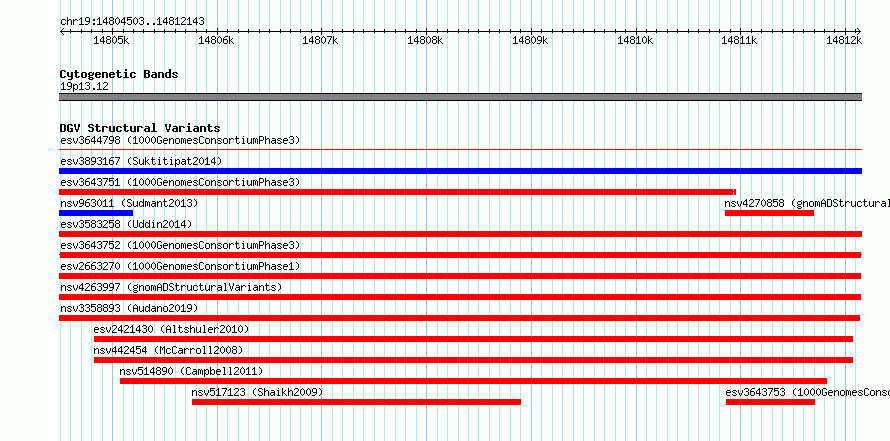
Task: Open the nsv4270858 label link
Action: tap(807, 203)
